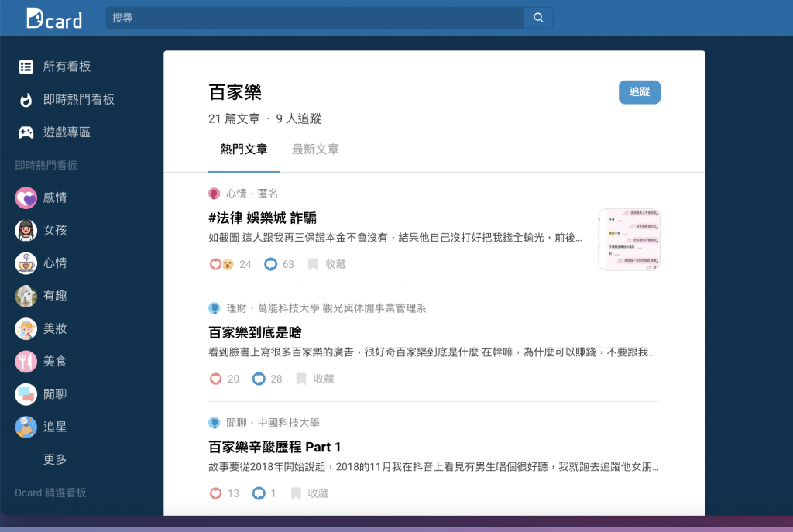Click the search magnifier button

coord(538,18)
